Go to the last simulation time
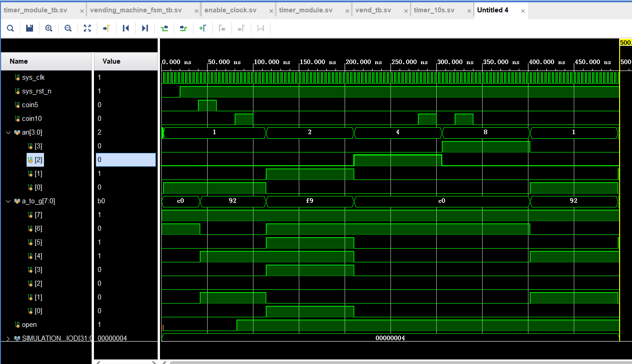Viewport: 632px width, 364px height. (145, 28)
